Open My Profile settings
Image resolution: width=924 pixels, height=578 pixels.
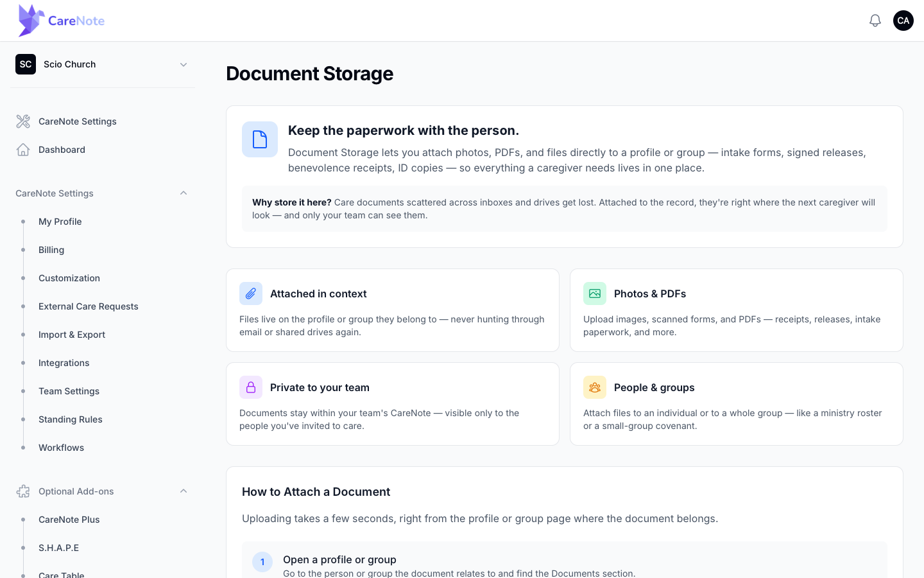pyautogui.click(x=60, y=222)
